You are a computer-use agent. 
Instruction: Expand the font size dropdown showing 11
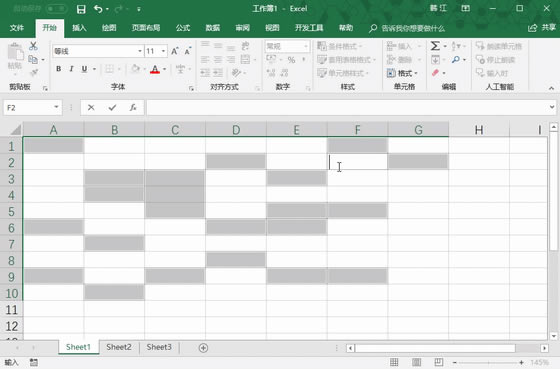click(x=163, y=51)
